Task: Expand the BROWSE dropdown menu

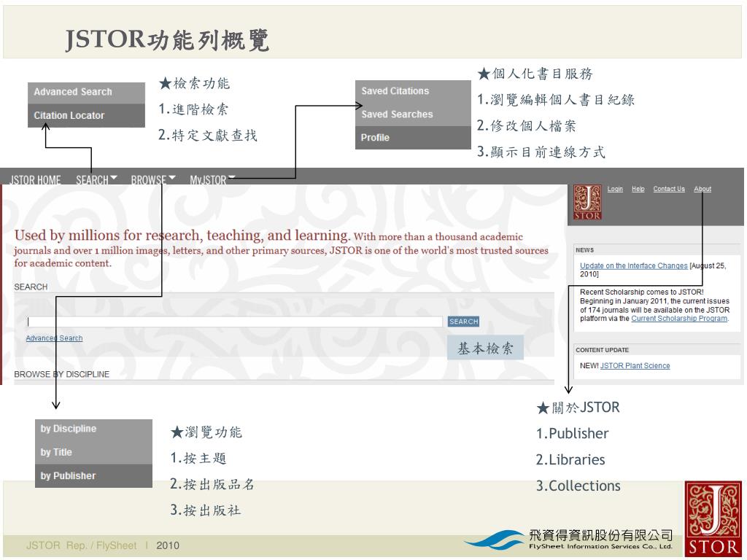Action: [153, 180]
